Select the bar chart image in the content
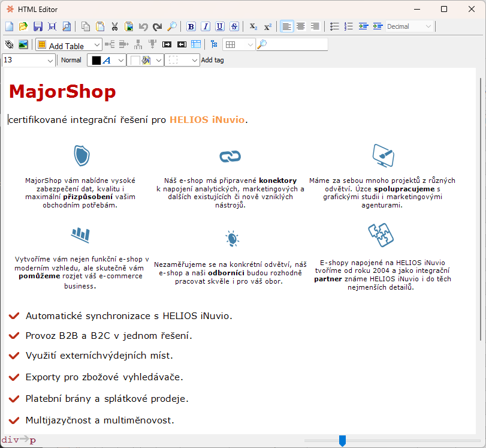 point(80,235)
